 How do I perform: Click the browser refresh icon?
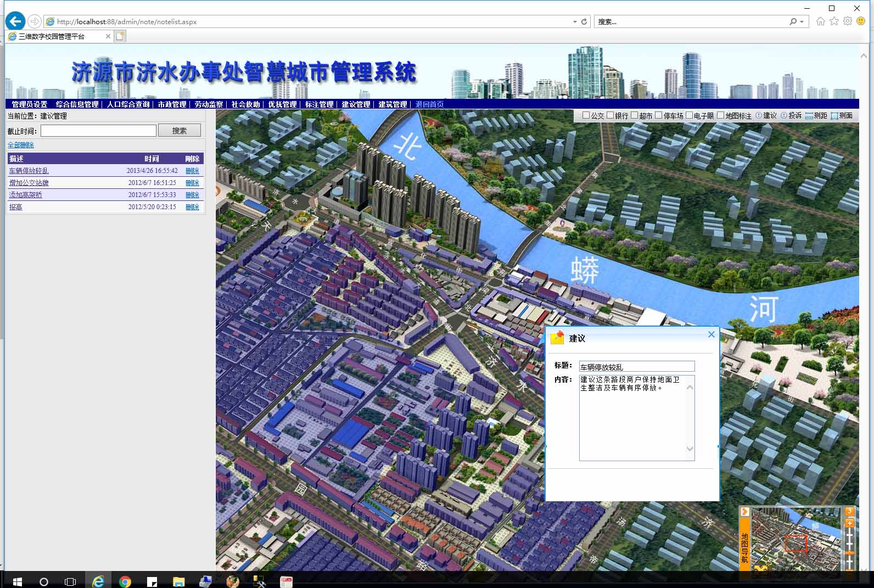pos(584,22)
